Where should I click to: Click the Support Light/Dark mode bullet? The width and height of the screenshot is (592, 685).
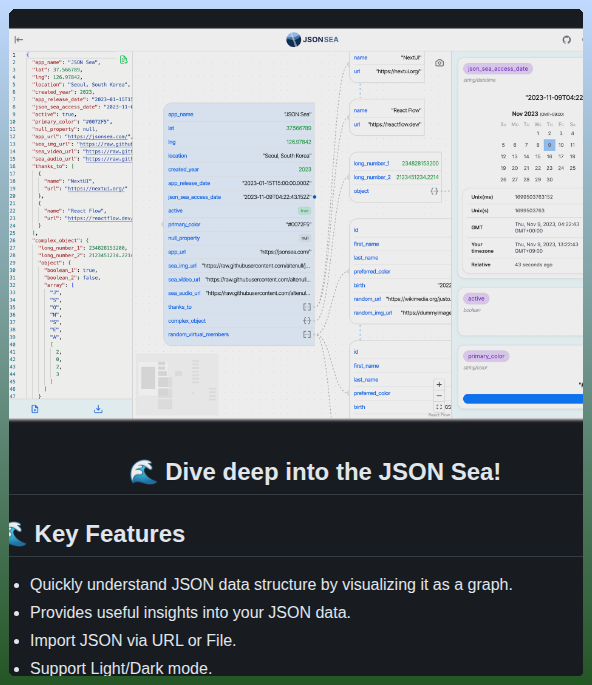[x=121, y=668]
